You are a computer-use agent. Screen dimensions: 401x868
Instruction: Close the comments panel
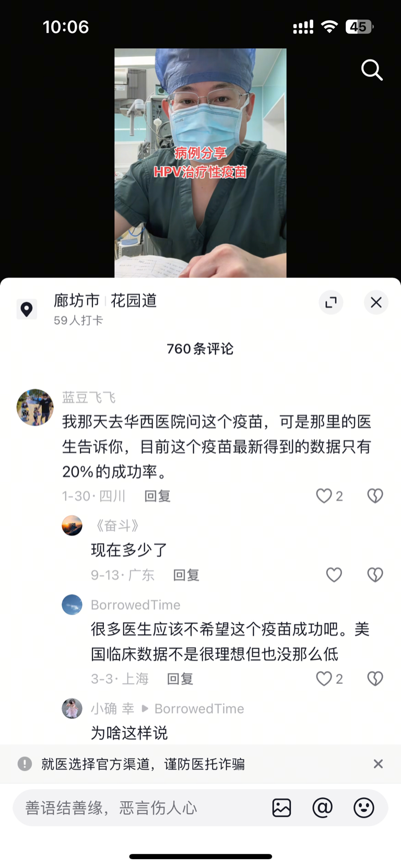(376, 302)
